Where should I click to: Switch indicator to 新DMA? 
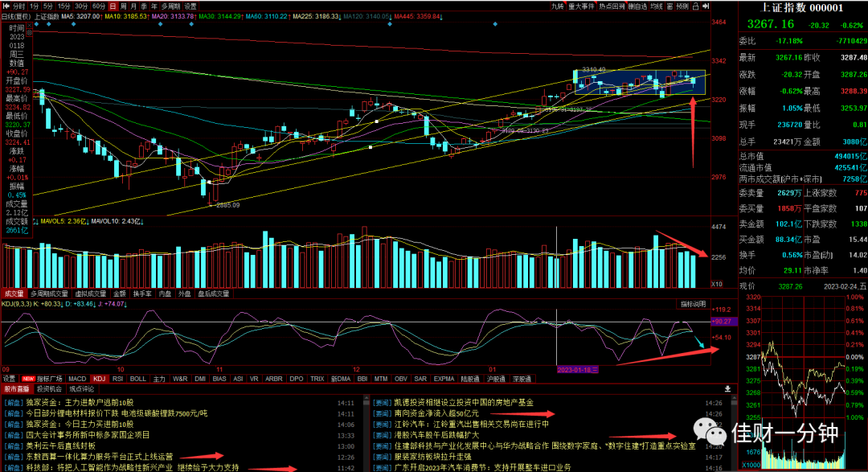pos(341,379)
